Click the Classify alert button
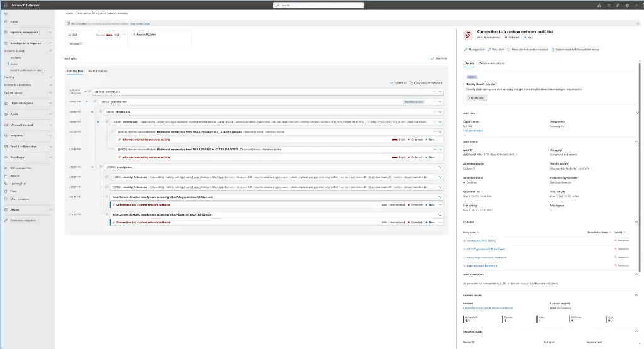Viewport: 644px width, 349px height. coord(477,97)
